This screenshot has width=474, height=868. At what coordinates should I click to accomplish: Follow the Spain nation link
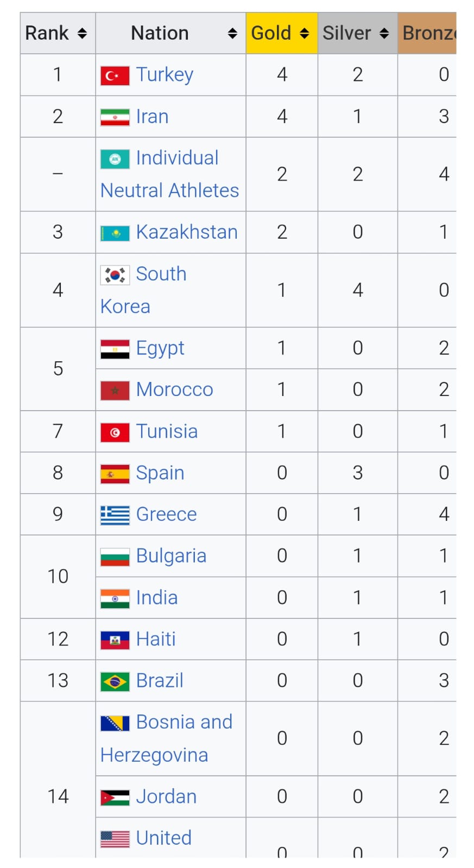click(x=160, y=473)
